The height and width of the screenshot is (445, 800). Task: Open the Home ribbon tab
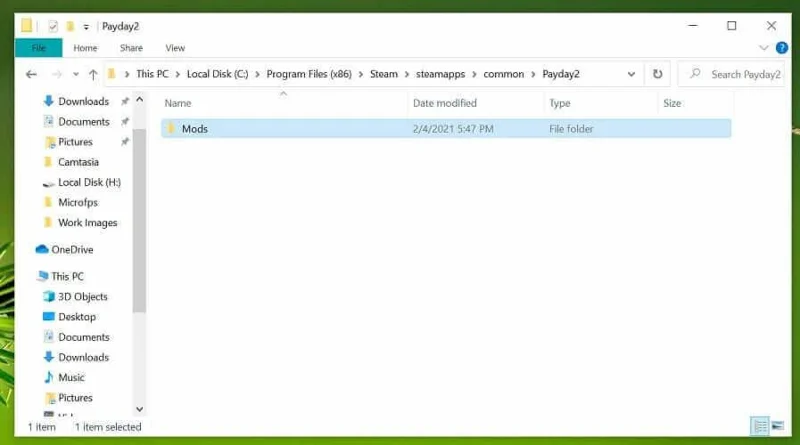pyautogui.click(x=85, y=48)
